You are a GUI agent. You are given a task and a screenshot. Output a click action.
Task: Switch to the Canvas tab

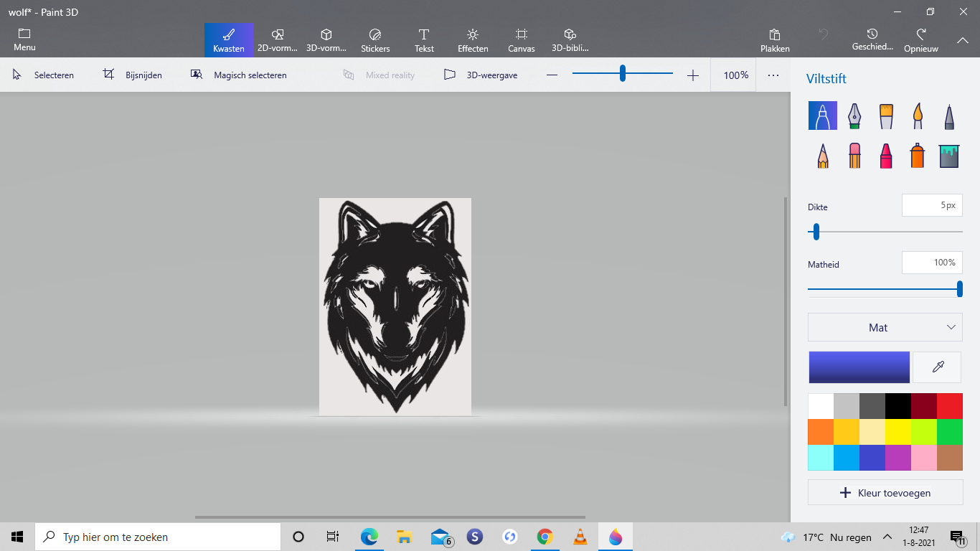point(521,39)
